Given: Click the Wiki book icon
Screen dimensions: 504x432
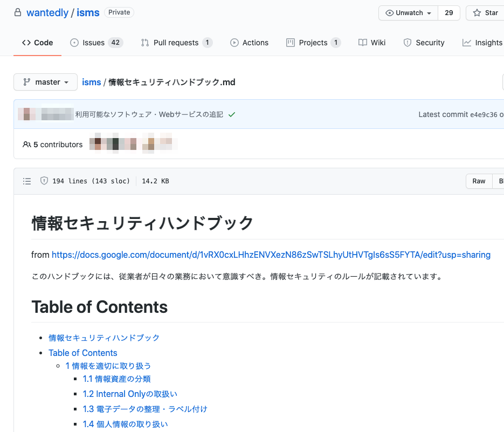Looking at the screenshot, I should coord(363,43).
